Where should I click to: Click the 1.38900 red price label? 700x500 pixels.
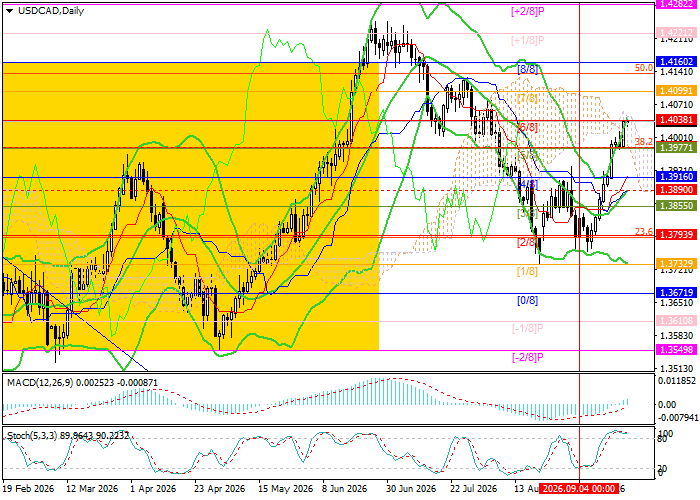pyautogui.click(x=676, y=190)
